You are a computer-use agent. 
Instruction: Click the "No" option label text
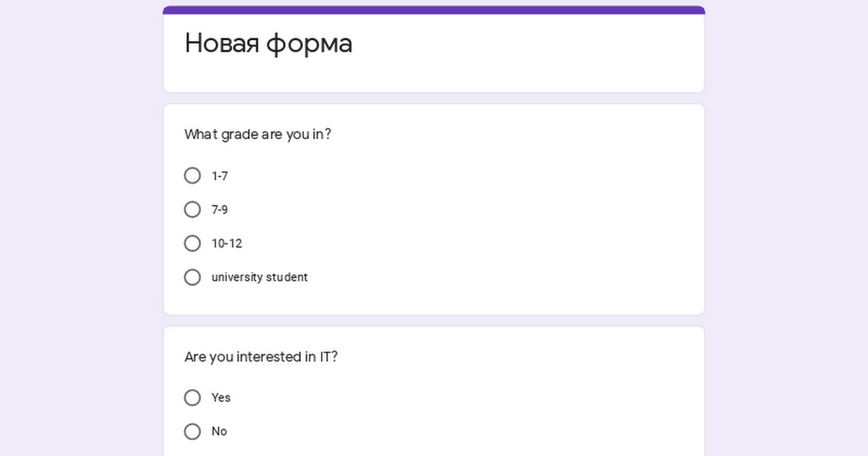tap(219, 431)
